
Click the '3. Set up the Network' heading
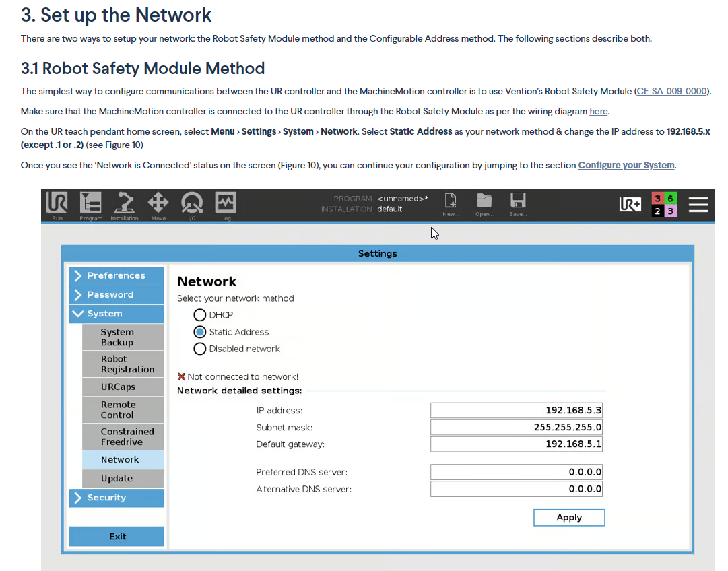116,15
